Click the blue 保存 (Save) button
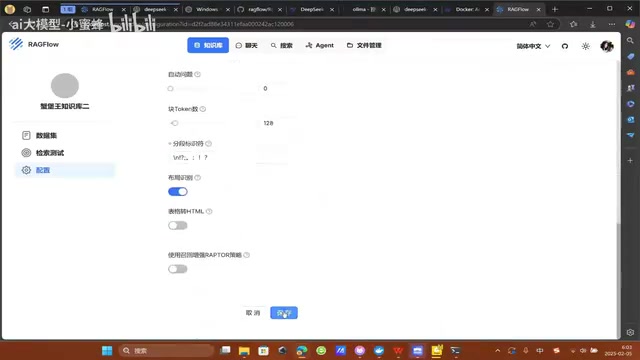 [284, 313]
